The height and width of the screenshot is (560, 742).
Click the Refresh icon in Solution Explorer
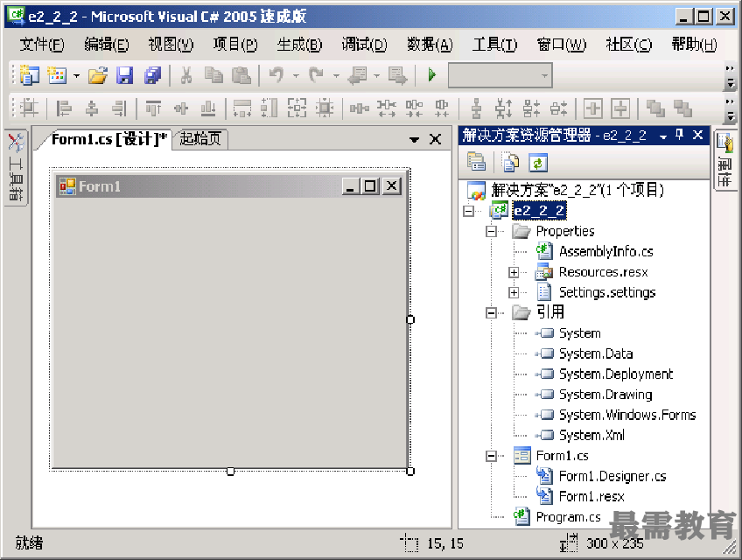pyautogui.click(x=538, y=163)
